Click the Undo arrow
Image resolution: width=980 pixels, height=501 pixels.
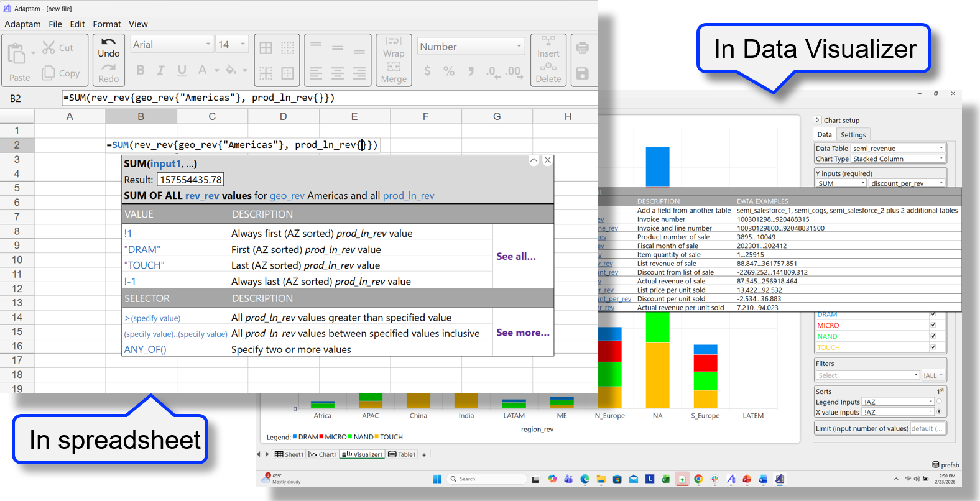(109, 42)
